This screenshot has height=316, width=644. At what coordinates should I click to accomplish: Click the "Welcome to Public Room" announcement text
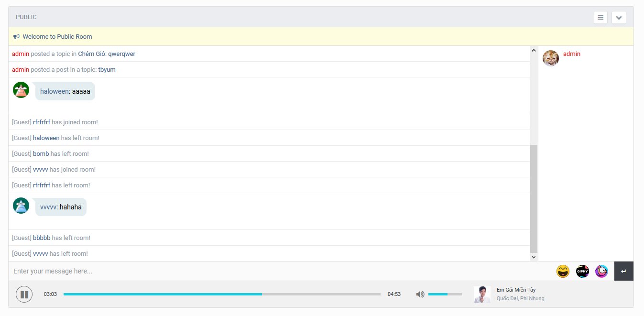57,37
